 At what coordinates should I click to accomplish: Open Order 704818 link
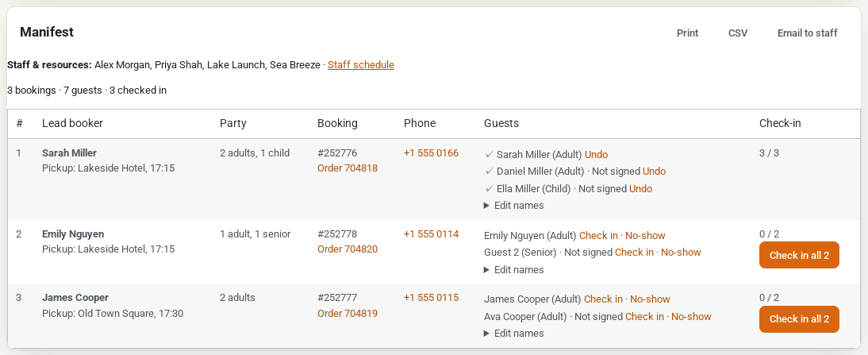pyautogui.click(x=348, y=168)
